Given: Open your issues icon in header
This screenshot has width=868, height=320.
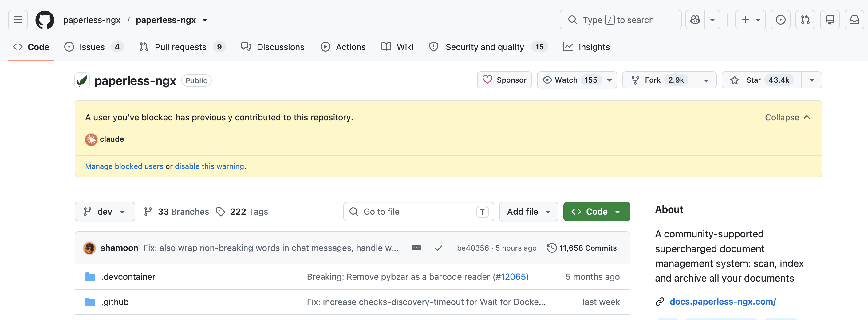Looking at the screenshot, I should coord(780,20).
